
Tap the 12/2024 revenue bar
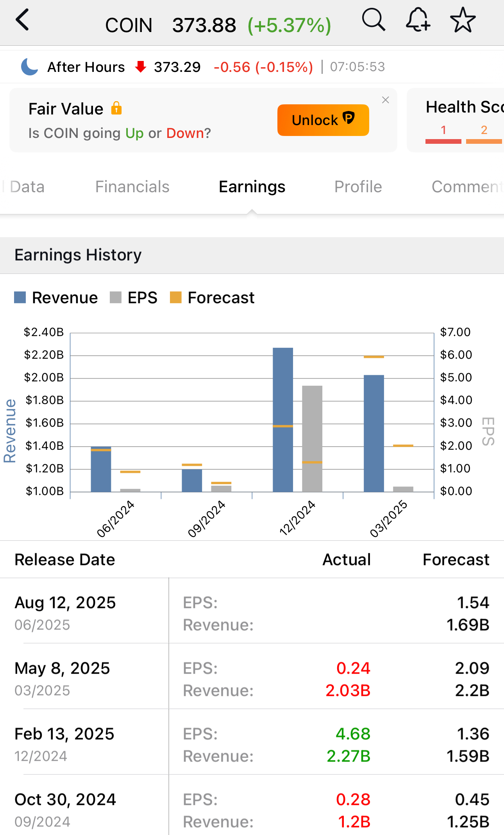[283, 420]
